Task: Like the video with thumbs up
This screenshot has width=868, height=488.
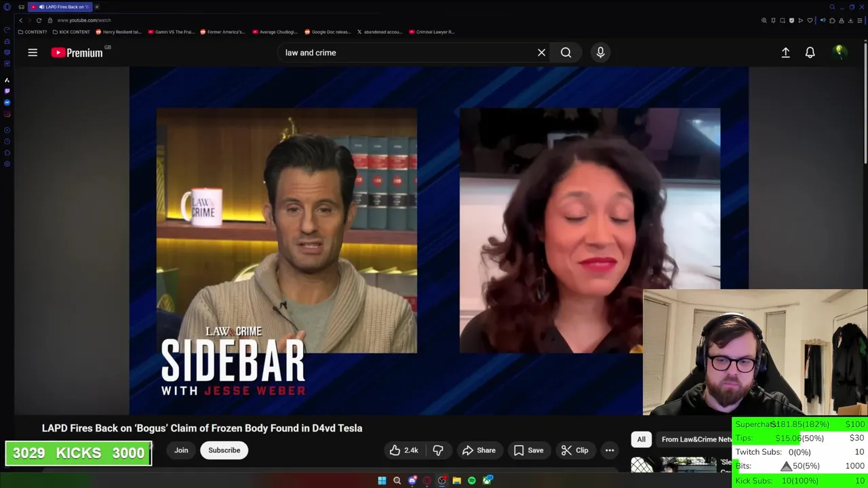Action: click(403, 450)
